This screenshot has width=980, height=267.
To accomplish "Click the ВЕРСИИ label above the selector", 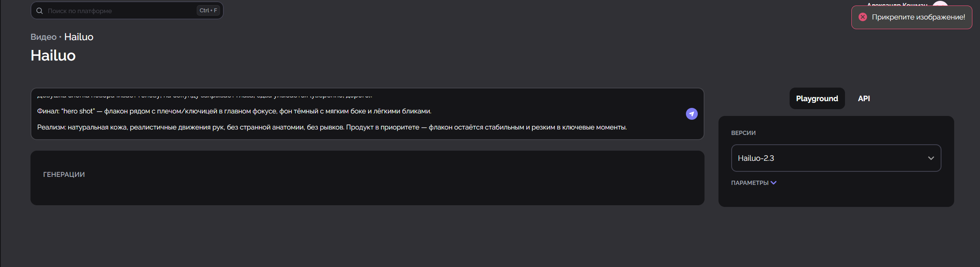I will [x=743, y=133].
